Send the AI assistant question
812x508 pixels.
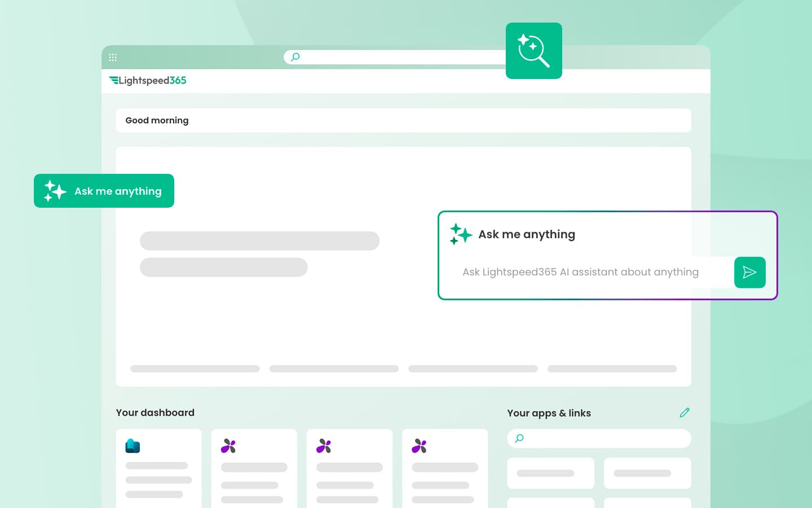tap(750, 273)
